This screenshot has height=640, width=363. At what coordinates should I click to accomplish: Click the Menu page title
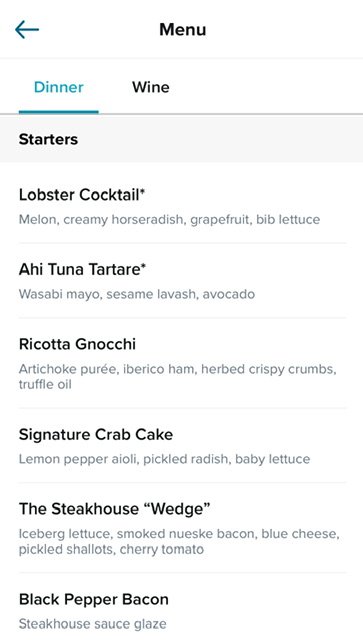183,30
